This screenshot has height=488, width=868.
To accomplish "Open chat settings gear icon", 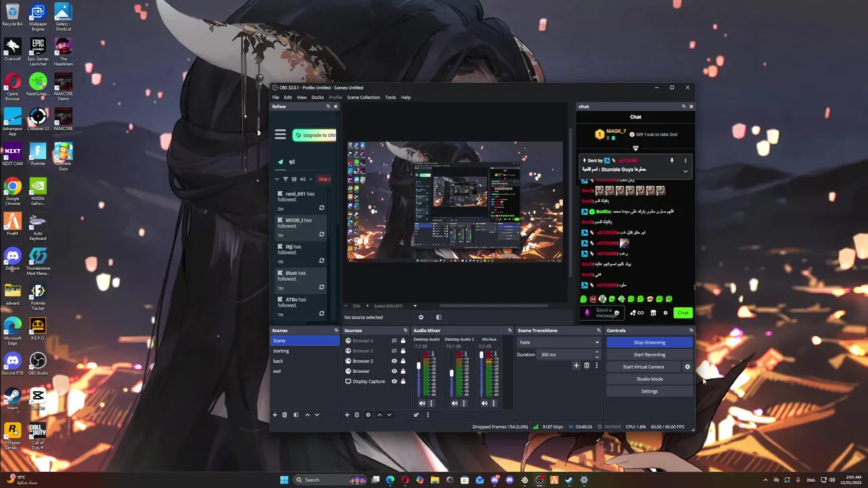I will click(x=665, y=313).
